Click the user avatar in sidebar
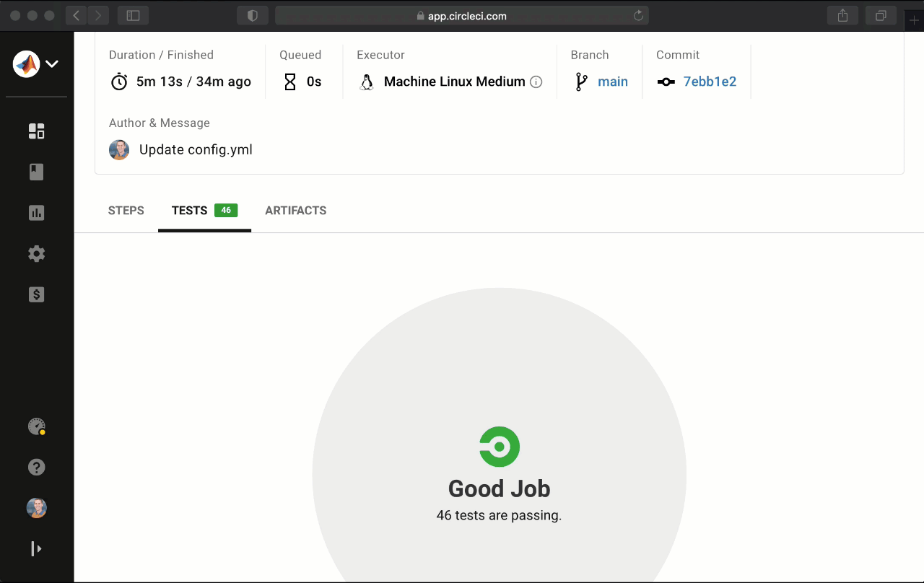This screenshot has height=583, width=924. (36, 508)
